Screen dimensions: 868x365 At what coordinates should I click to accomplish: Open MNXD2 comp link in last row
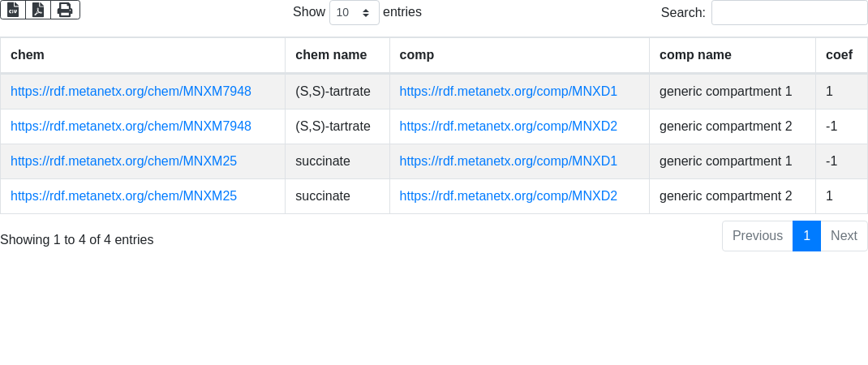[x=508, y=196]
